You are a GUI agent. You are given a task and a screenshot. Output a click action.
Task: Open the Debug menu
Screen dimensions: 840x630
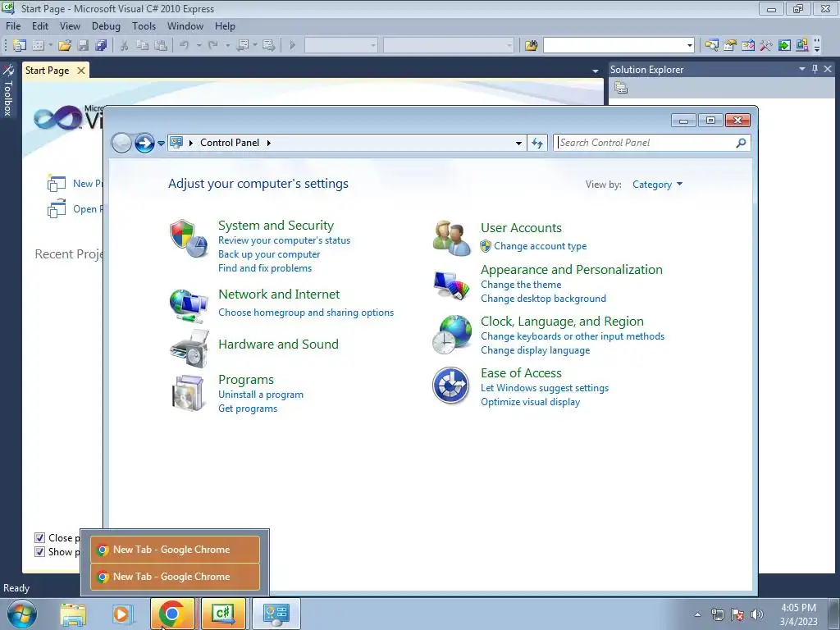106,25
